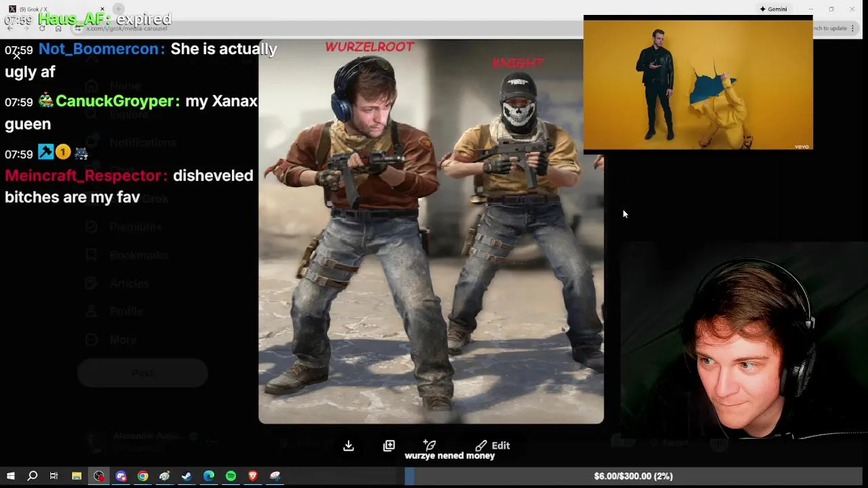
Task: Reload the current page
Action: (42, 28)
